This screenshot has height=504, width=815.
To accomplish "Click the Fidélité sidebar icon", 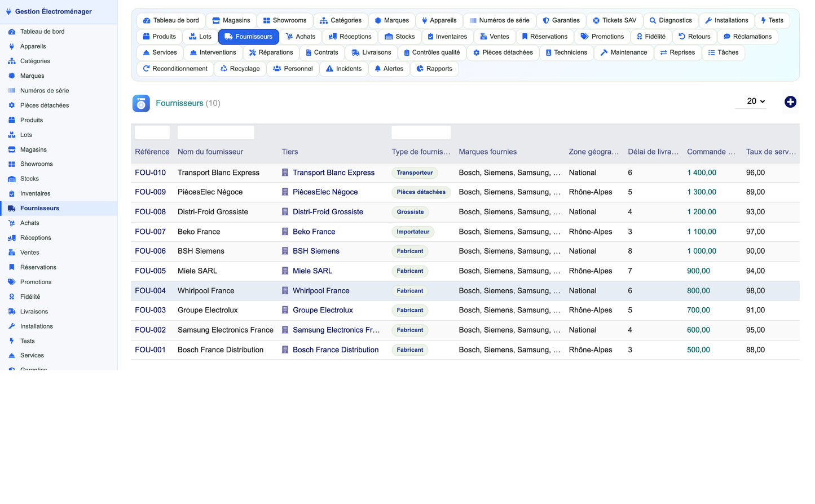I will pyautogui.click(x=11, y=297).
